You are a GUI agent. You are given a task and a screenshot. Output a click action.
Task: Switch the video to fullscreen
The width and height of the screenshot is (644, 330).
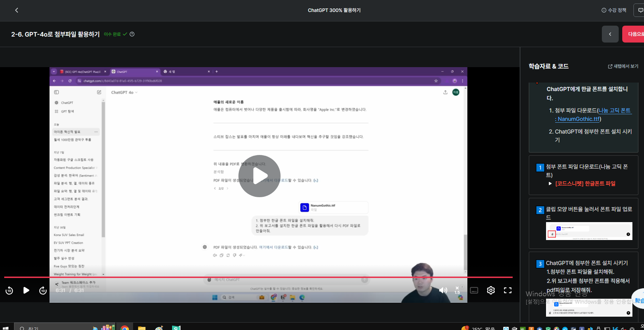tap(508, 290)
